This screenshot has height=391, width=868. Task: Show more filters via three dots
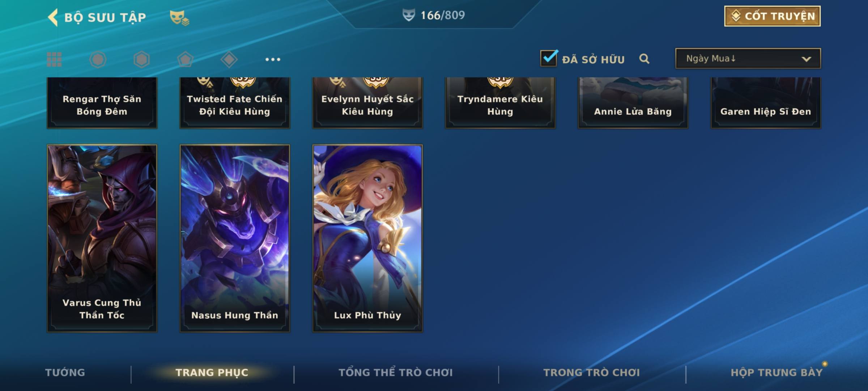click(273, 59)
